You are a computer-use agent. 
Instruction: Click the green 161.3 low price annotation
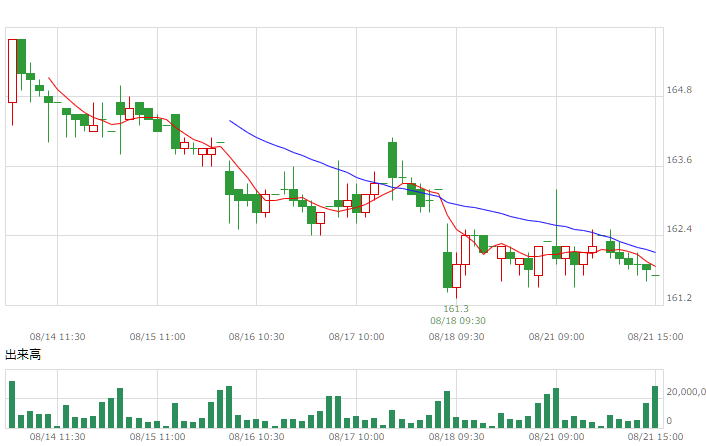[x=456, y=309]
